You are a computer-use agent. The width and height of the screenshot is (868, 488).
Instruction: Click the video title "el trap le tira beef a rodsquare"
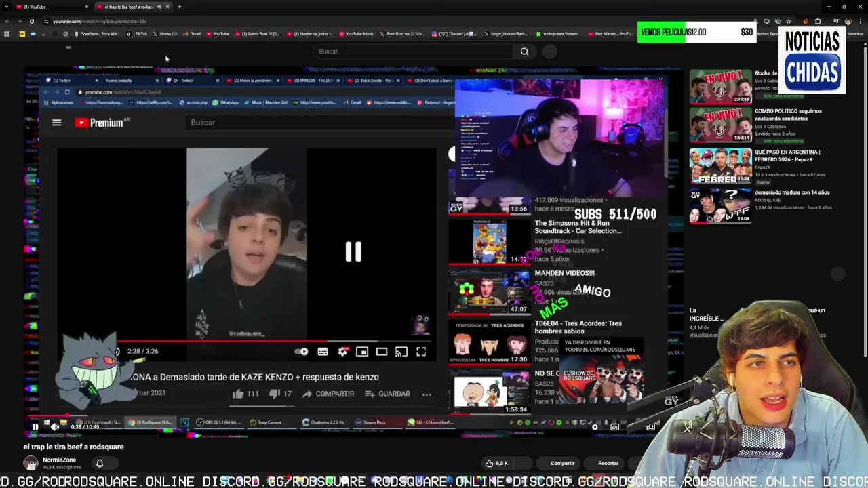tap(74, 447)
